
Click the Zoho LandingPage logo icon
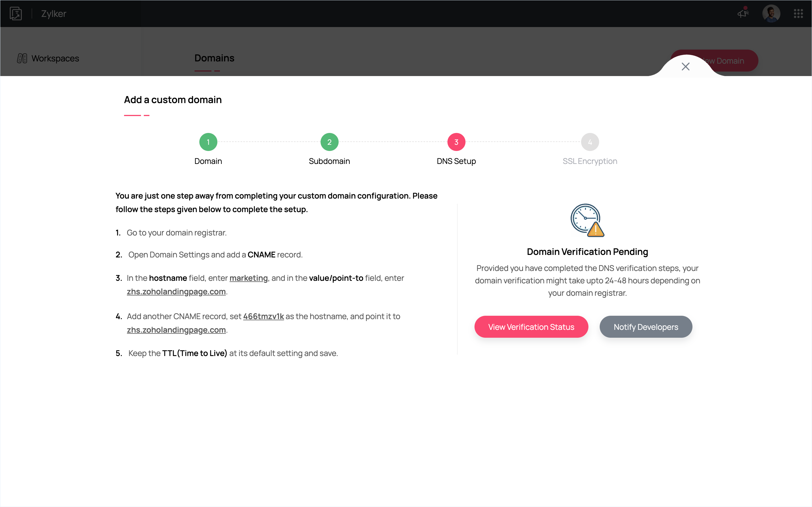coord(16,14)
